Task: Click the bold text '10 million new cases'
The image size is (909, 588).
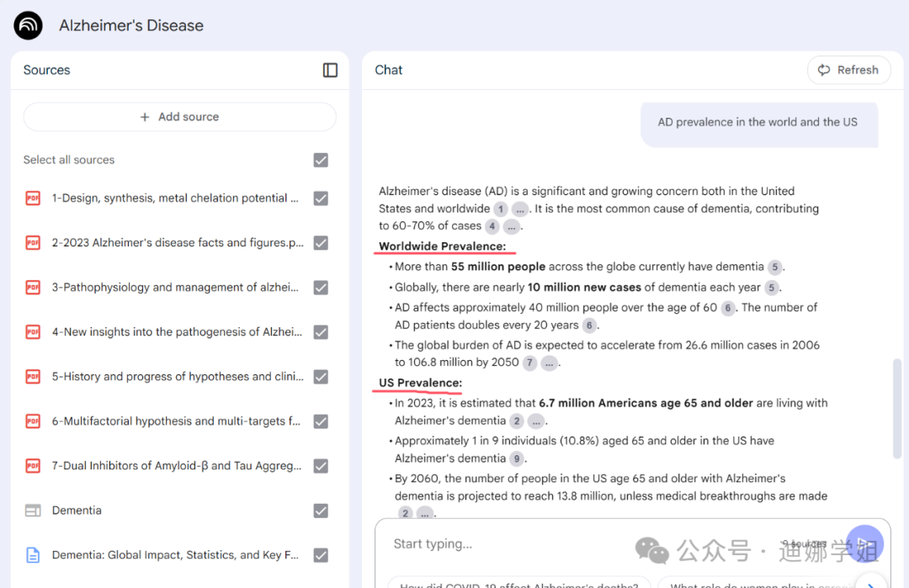Action: (584, 288)
